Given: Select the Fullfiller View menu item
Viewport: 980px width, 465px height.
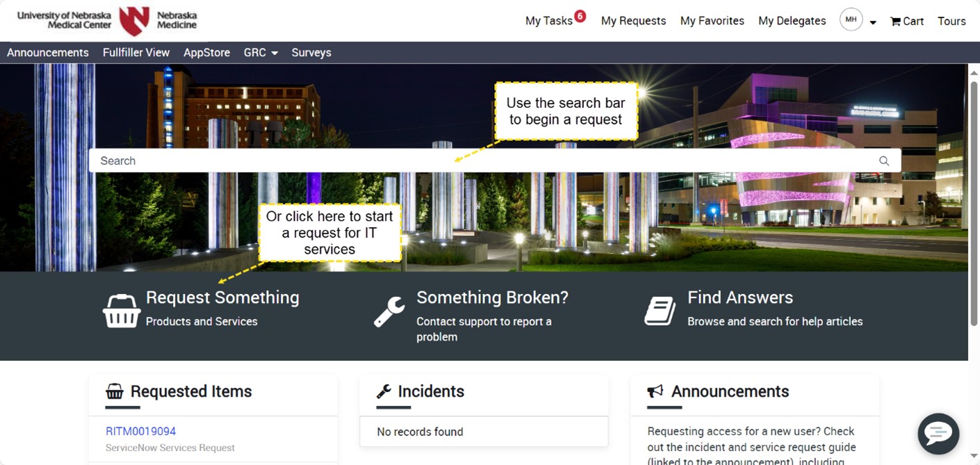Looking at the screenshot, I should pyautogui.click(x=136, y=52).
